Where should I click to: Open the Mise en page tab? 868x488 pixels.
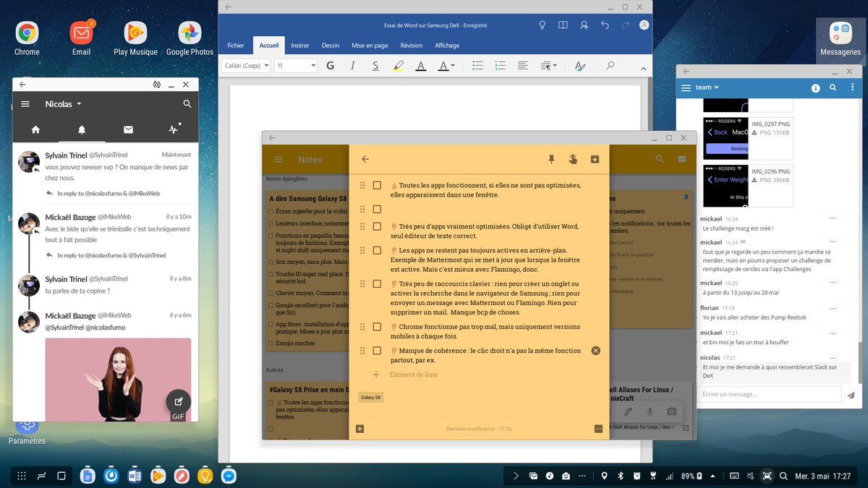point(370,46)
